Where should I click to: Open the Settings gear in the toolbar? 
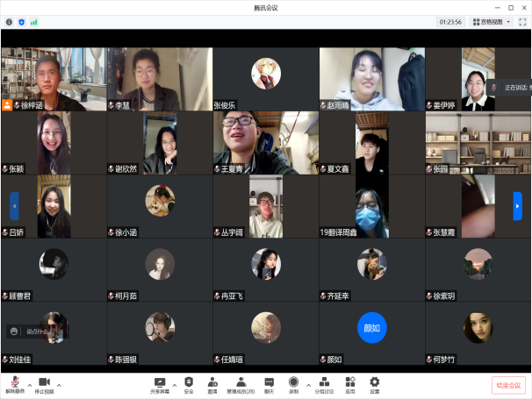tap(375, 383)
